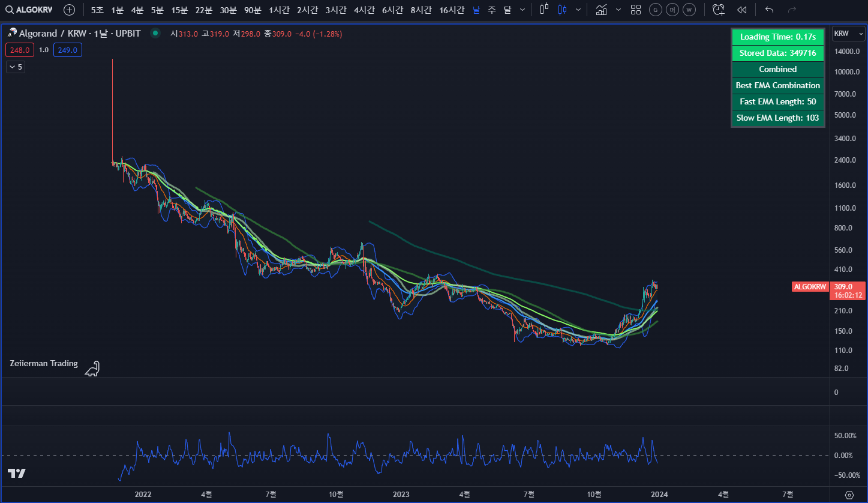Open the chart layout grid icon
The image size is (868, 503).
[636, 10]
